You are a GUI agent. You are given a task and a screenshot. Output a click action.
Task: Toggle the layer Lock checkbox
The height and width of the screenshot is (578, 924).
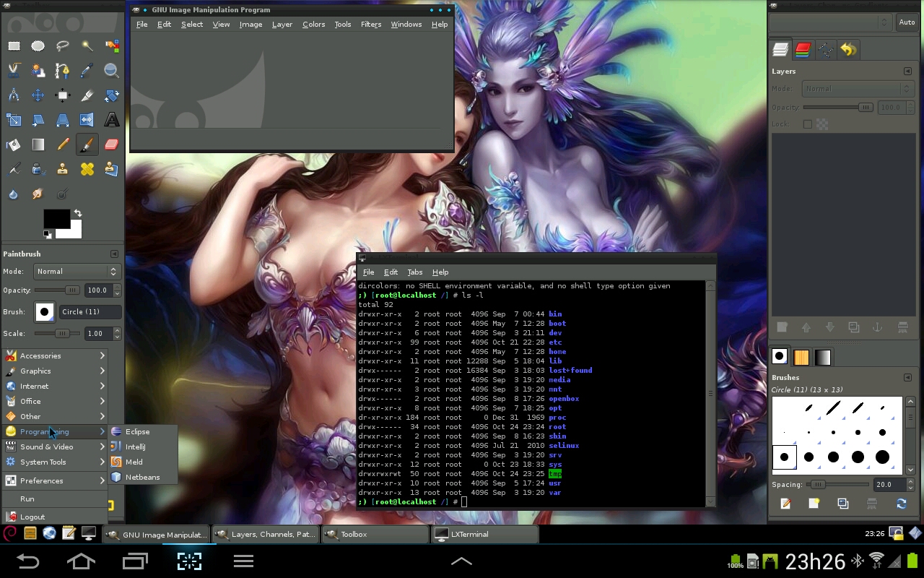point(807,124)
